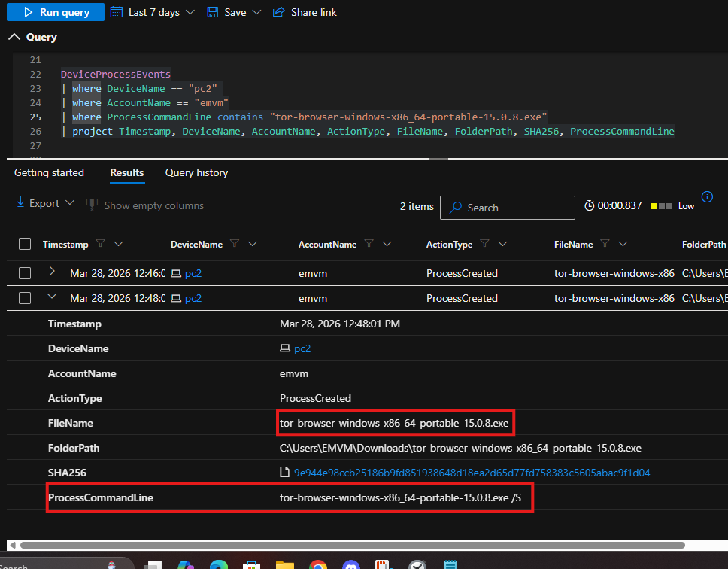Expand the first result row chevron
Image resolution: width=728 pixels, height=569 pixels.
click(x=52, y=272)
